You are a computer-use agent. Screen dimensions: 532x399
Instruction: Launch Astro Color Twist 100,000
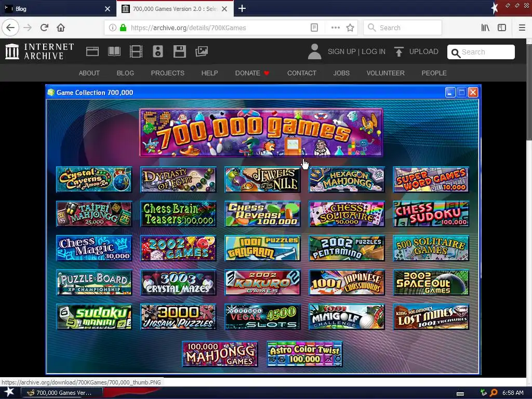coord(304,354)
